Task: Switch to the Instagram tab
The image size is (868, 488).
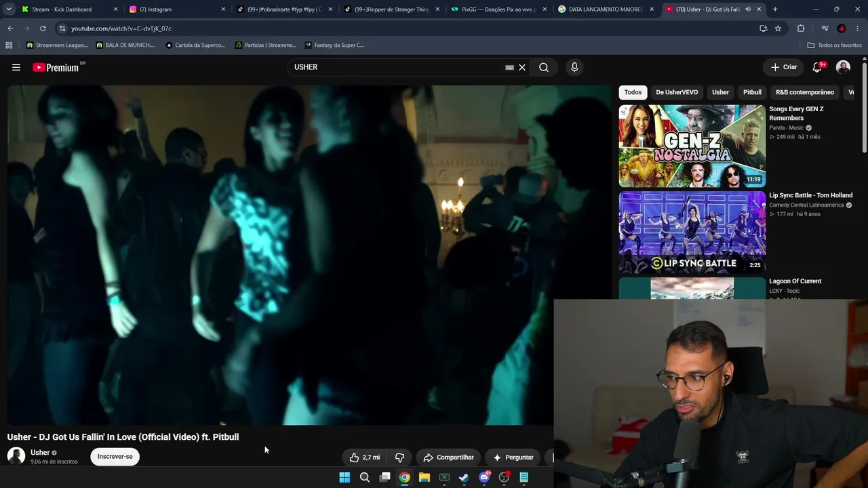Action: pos(176,9)
